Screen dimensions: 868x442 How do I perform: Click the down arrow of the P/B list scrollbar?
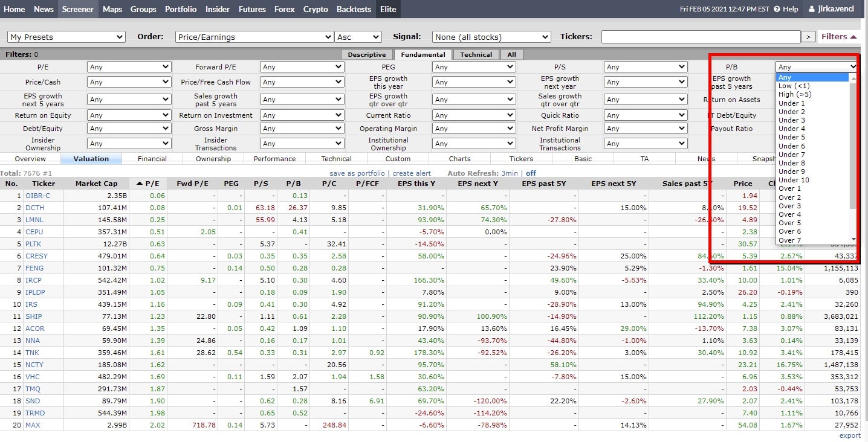click(853, 240)
